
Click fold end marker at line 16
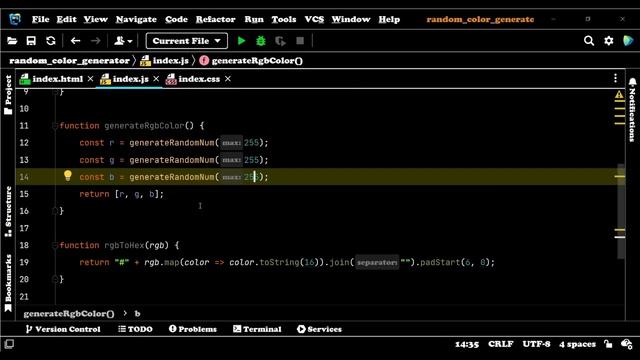click(55, 211)
